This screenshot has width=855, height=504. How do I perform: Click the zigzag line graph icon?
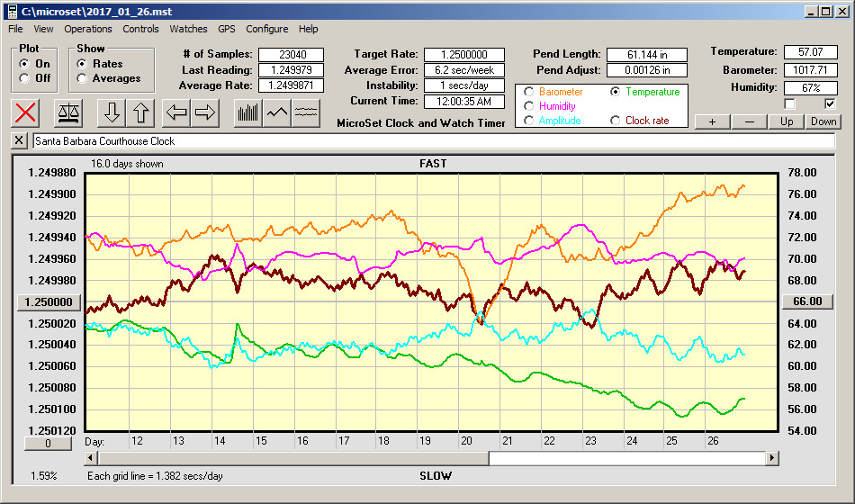coord(277,112)
